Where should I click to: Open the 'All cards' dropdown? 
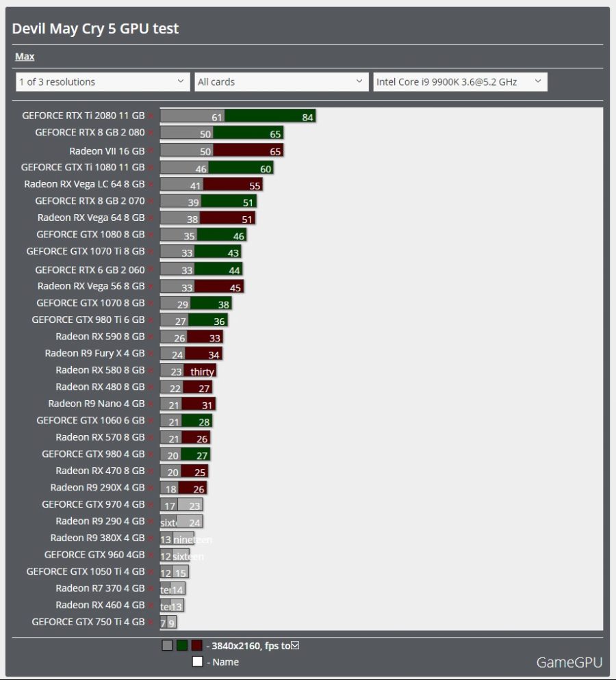[281, 82]
